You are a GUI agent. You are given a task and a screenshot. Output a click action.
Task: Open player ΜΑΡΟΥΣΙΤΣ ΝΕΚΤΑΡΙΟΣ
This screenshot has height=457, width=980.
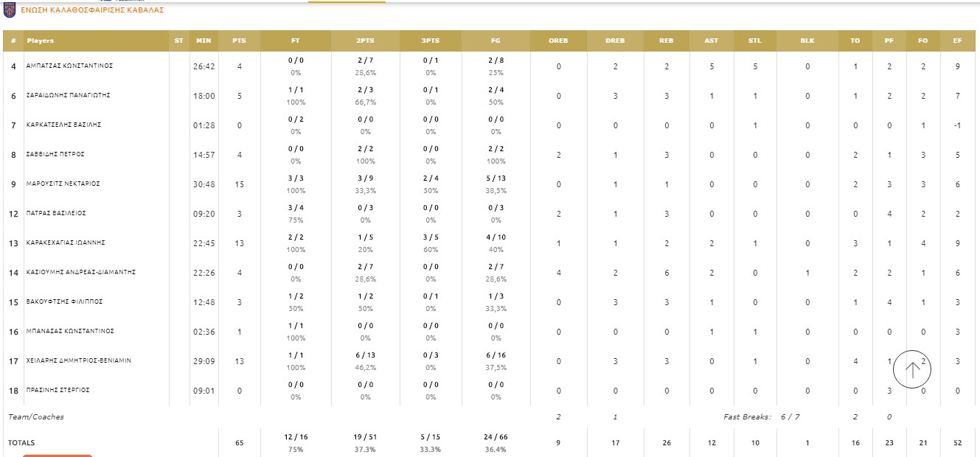[63, 184]
